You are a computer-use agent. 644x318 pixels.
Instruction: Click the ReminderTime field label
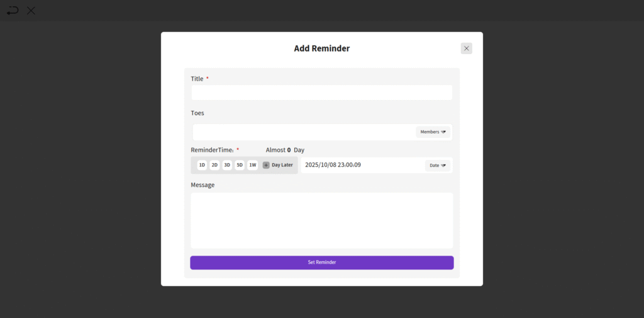[212, 150]
